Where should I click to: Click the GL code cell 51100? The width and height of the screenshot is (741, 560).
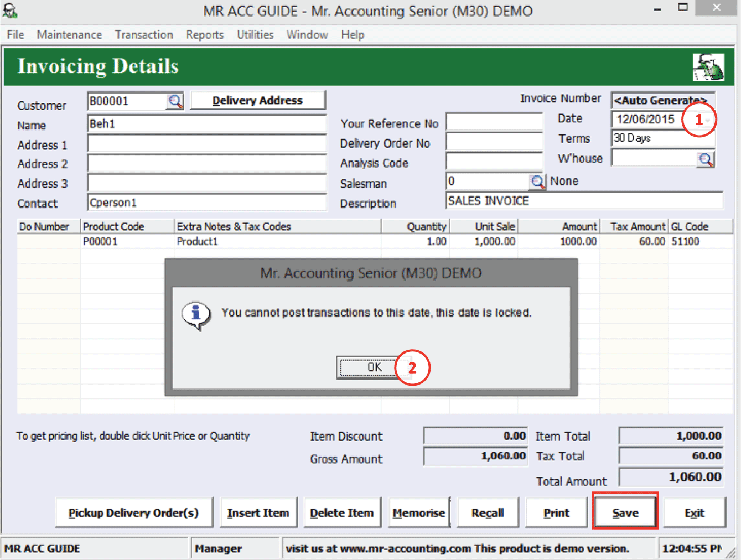coord(701,242)
